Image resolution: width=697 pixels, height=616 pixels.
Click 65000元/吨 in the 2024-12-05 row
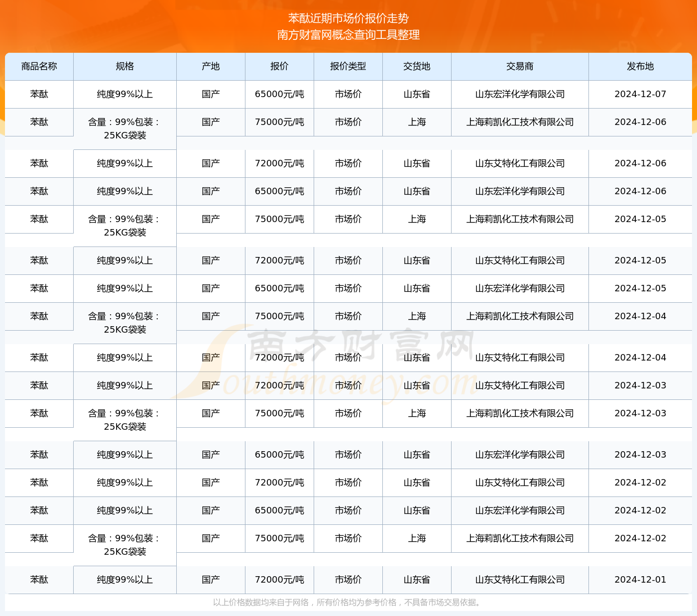pos(279,288)
